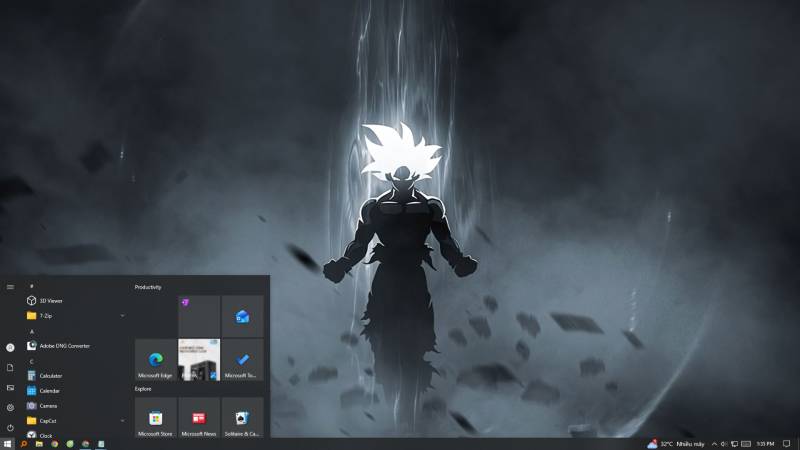Click the # section header in app list

[x=32, y=287]
